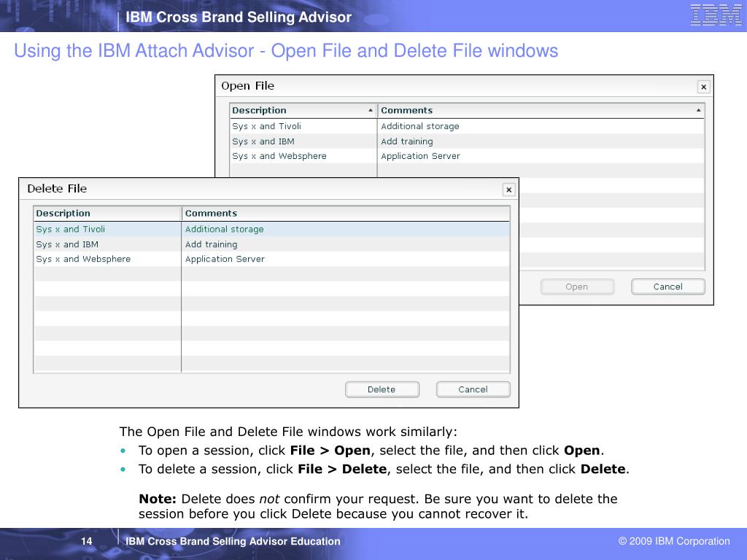Select 'Sys x and Tivoli' in Open File

coord(267,126)
